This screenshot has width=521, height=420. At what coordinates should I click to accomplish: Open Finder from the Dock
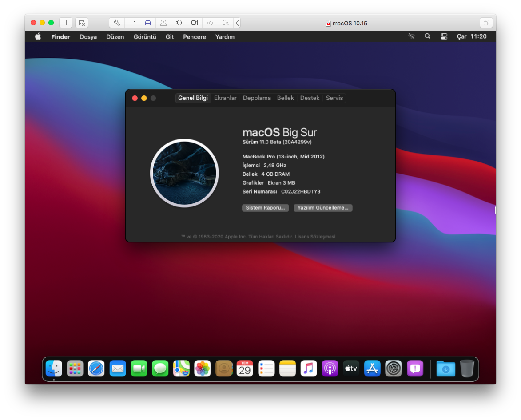coord(54,368)
